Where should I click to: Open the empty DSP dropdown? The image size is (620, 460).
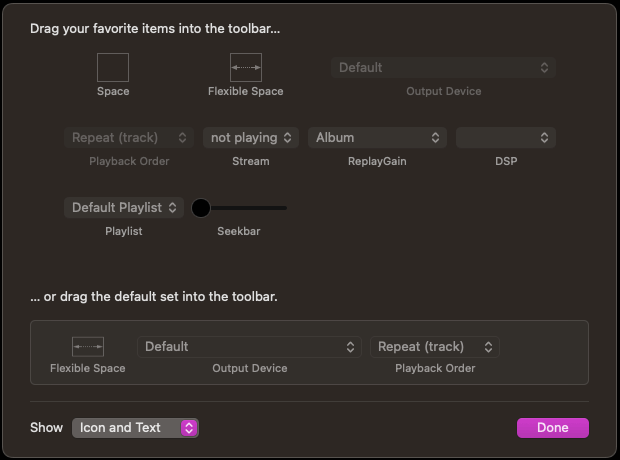point(505,138)
